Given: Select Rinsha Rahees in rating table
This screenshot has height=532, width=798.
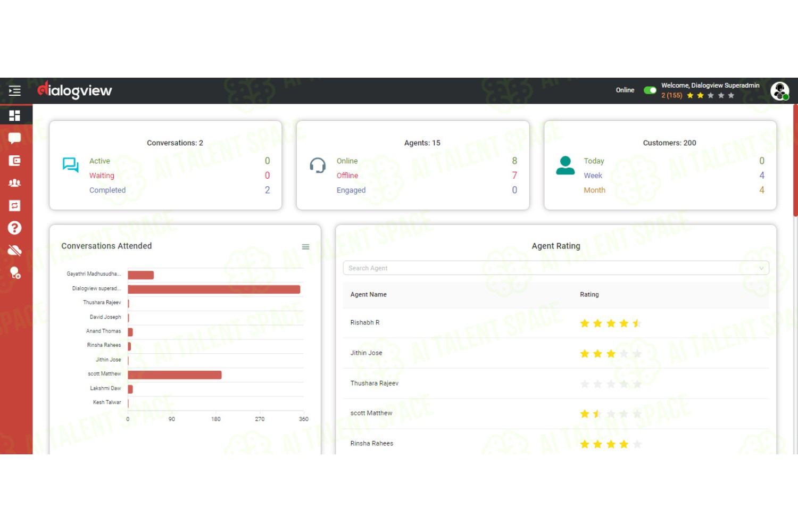Looking at the screenshot, I should (x=371, y=444).
